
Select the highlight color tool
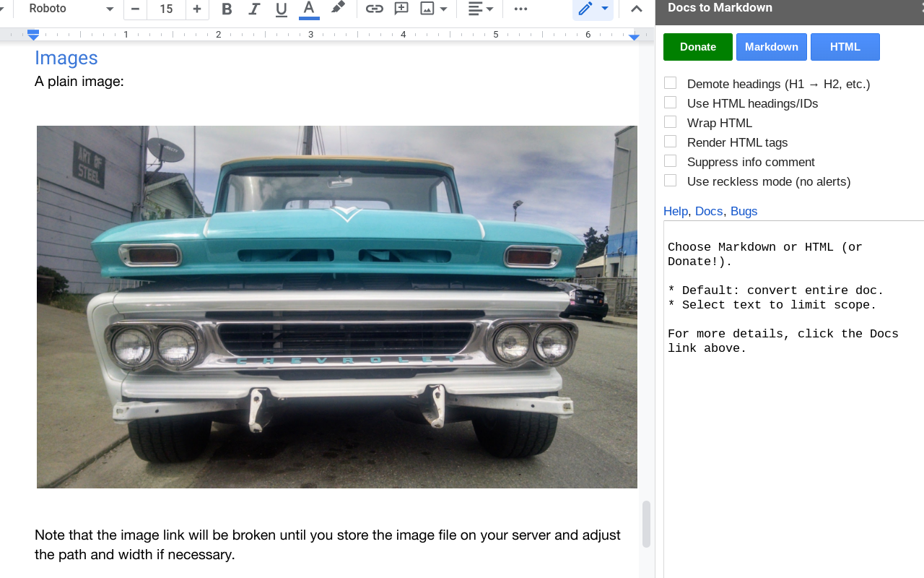pos(337,9)
